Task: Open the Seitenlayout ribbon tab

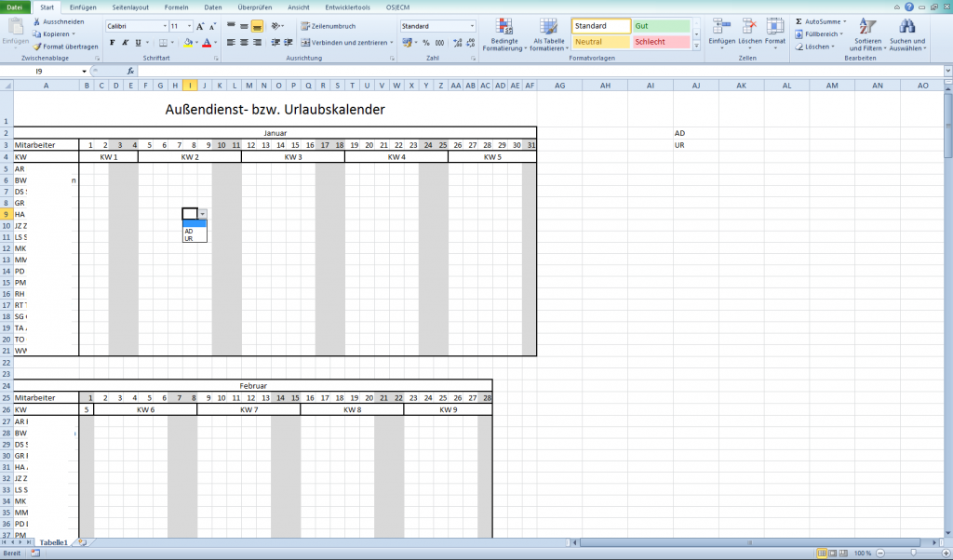Action: (128, 7)
